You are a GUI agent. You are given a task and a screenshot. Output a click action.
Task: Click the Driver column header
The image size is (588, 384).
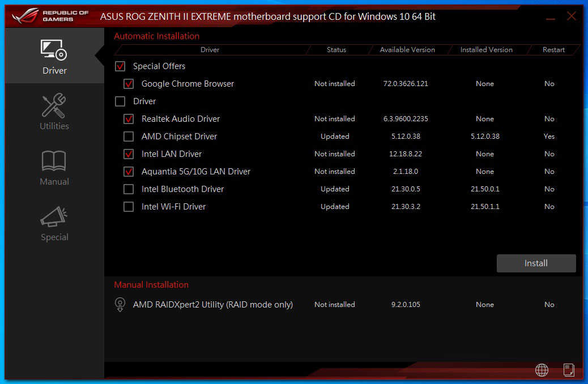[x=210, y=49]
